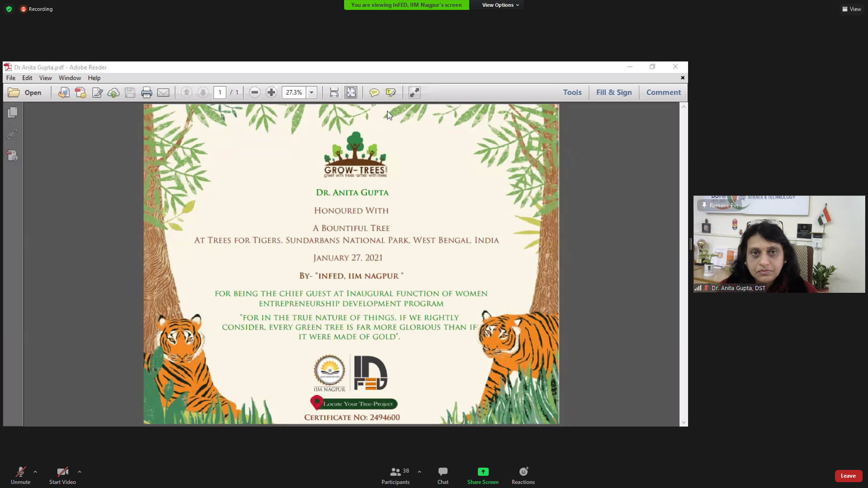Click the Save floppy disk icon
Image resolution: width=868 pixels, height=488 pixels.
coord(130,93)
